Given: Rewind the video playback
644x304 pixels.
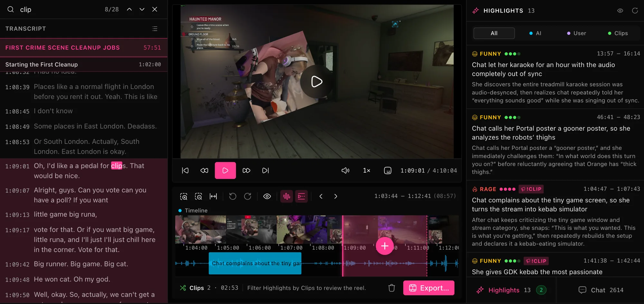Looking at the screenshot, I should coord(204,170).
